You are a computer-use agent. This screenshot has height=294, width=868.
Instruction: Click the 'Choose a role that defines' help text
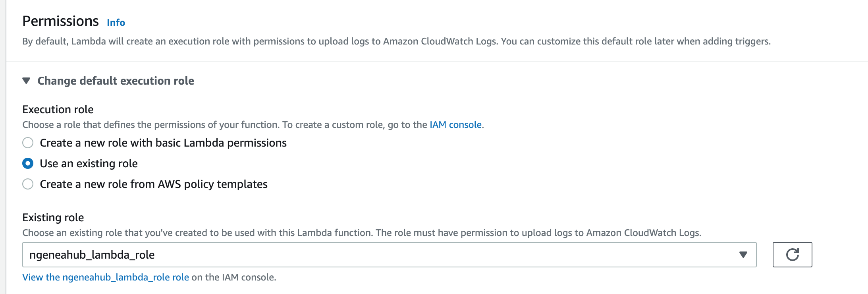[x=224, y=125]
